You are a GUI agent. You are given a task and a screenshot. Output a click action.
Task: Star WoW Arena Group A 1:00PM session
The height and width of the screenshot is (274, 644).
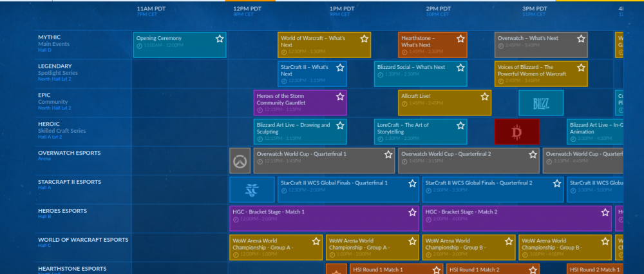click(412, 241)
